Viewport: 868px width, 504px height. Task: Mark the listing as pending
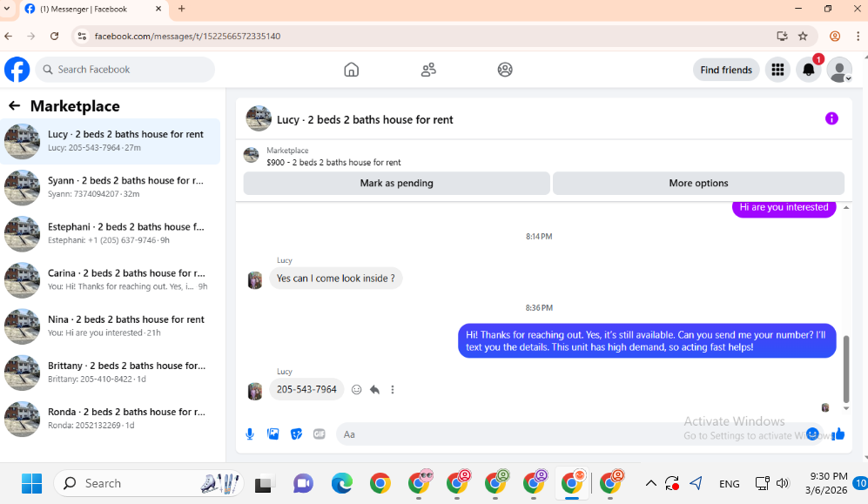pos(396,183)
